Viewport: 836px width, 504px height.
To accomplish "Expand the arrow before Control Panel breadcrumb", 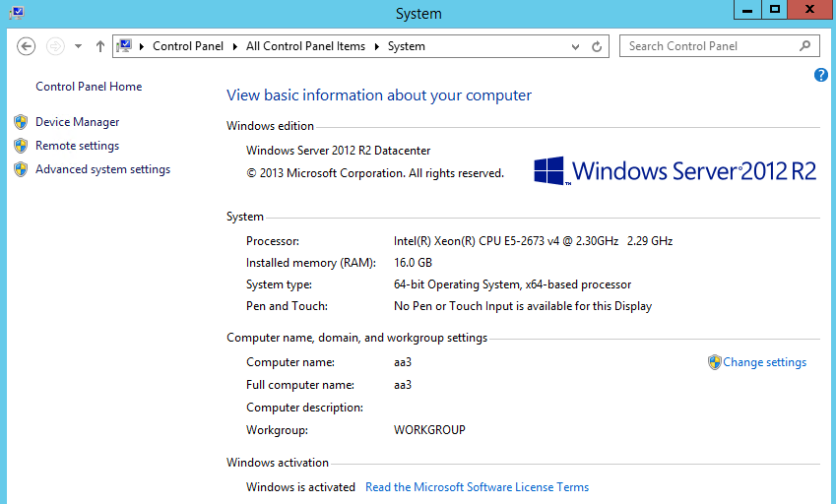I will click(x=142, y=46).
